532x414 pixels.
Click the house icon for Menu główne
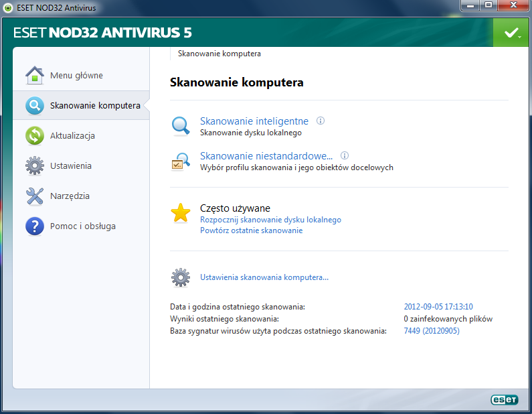coord(35,75)
